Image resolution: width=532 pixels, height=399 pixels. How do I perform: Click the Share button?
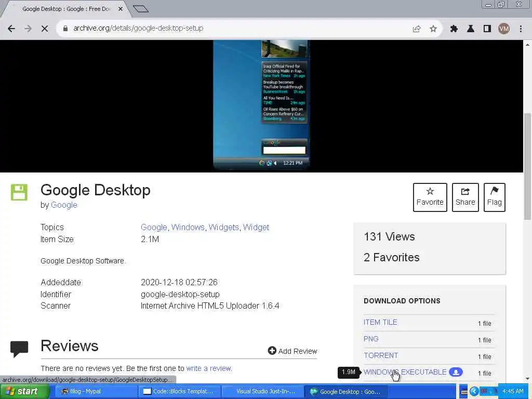coord(465,197)
